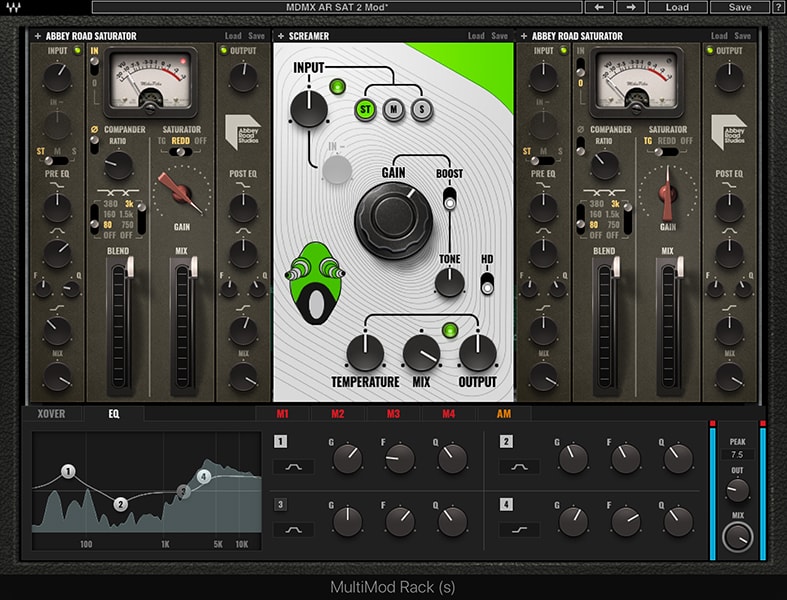Viewport: 787px width, 600px height.
Task: Click the left saturator VU meter
Action: point(150,82)
